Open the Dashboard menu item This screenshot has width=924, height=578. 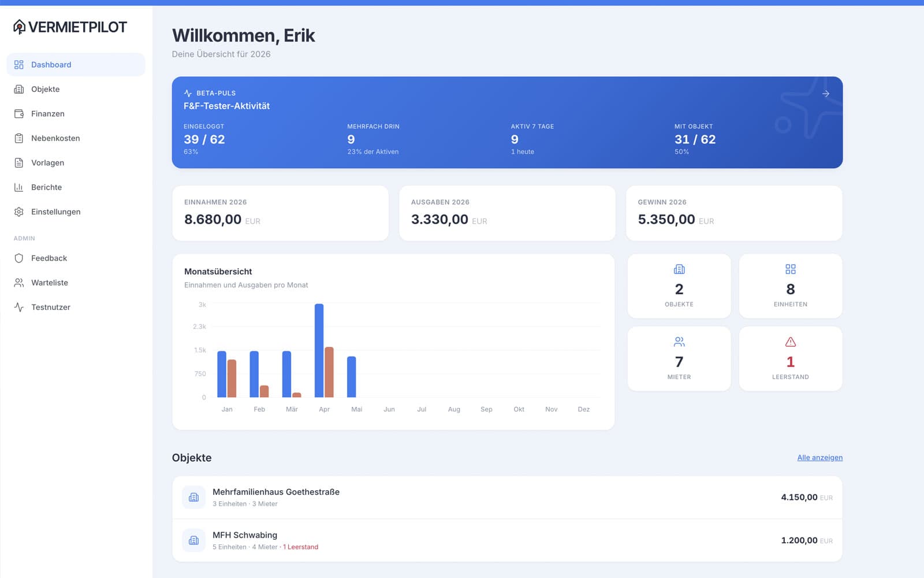click(x=76, y=65)
